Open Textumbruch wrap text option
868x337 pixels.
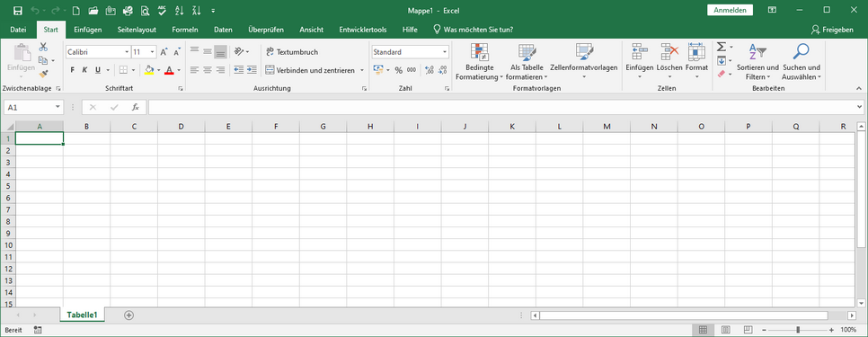[x=292, y=52]
